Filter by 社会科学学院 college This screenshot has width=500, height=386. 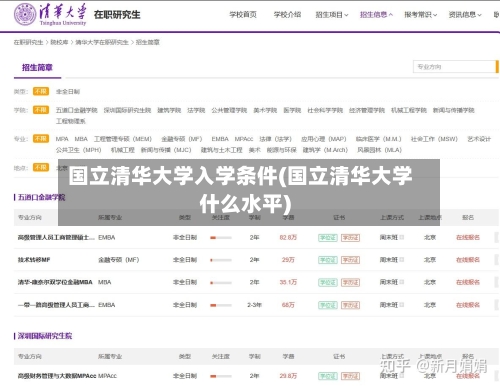(x=325, y=110)
